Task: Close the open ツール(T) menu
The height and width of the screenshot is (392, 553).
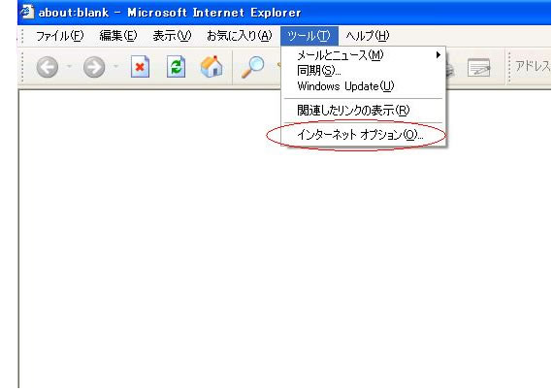Action: click(x=309, y=36)
